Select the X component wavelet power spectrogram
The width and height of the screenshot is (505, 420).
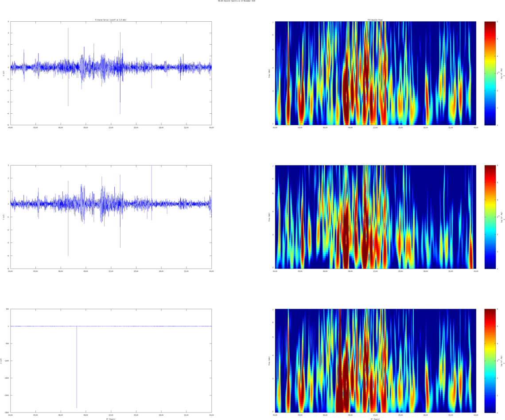(x=376, y=73)
